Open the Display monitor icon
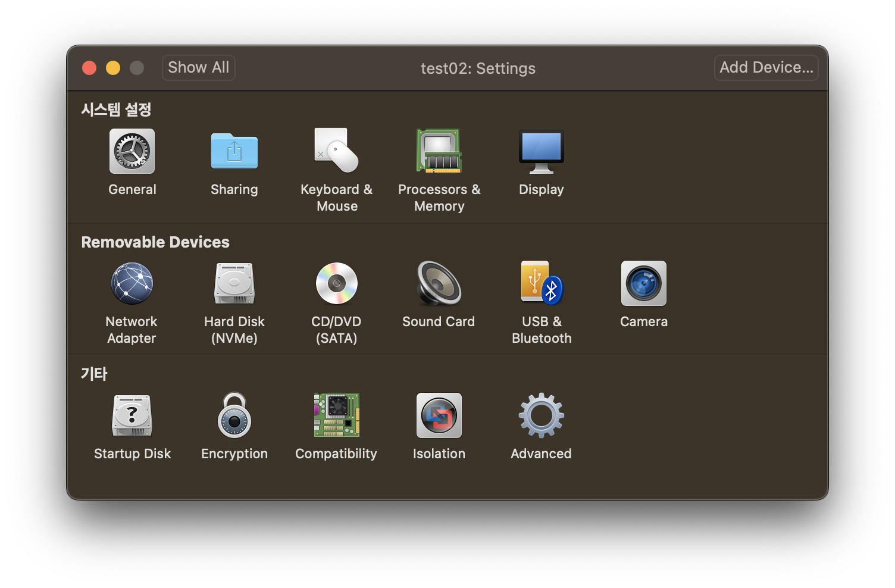The width and height of the screenshot is (895, 588). [542, 151]
